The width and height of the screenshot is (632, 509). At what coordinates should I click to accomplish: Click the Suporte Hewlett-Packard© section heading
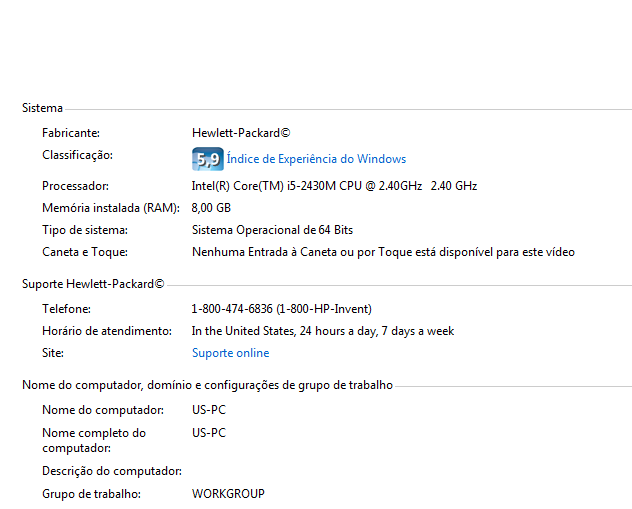[93, 284]
